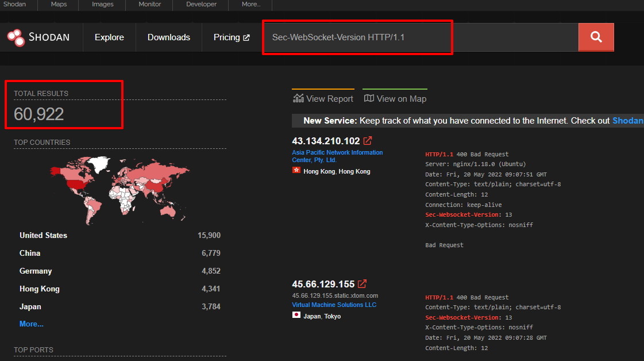Click the world map of top countries
Image resolution: width=644 pixels, height=361 pixels.
pos(120,190)
